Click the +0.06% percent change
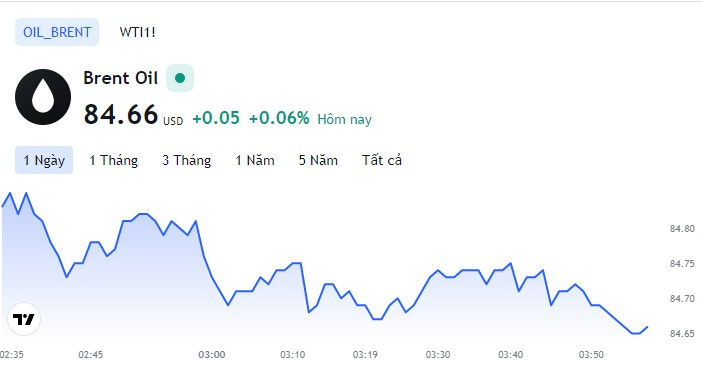This screenshot has width=703, height=366. click(x=279, y=118)
